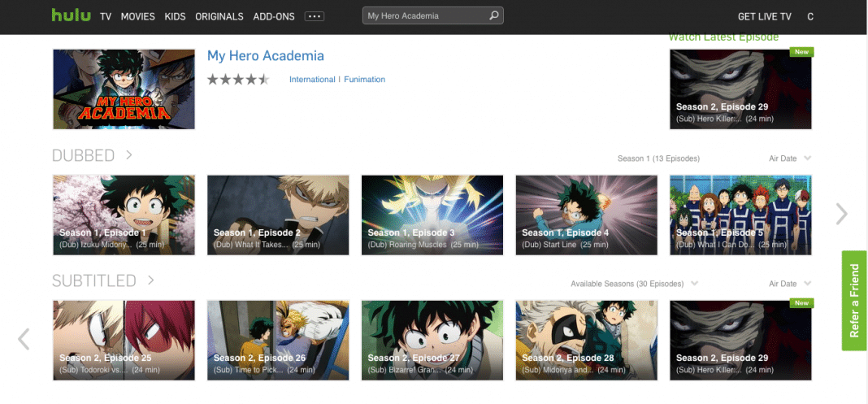
Task: Open the International genre link
Action: [x=312, y=79]
